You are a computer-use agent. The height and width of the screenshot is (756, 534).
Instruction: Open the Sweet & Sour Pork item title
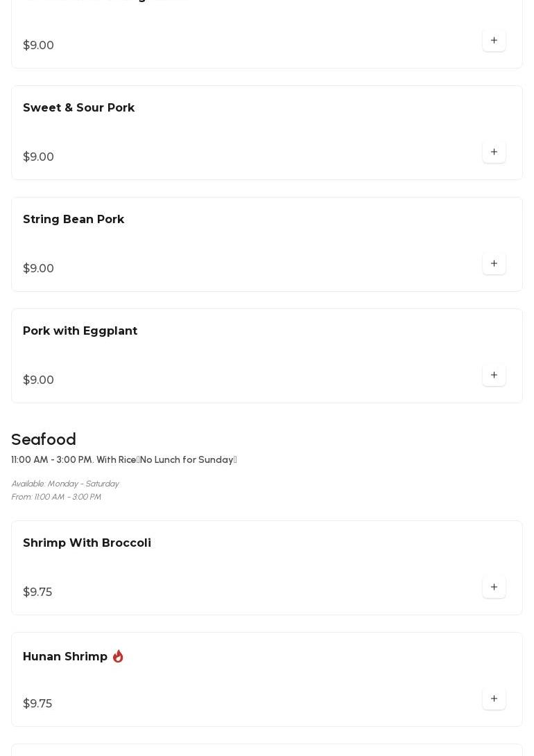click(78, 108)
